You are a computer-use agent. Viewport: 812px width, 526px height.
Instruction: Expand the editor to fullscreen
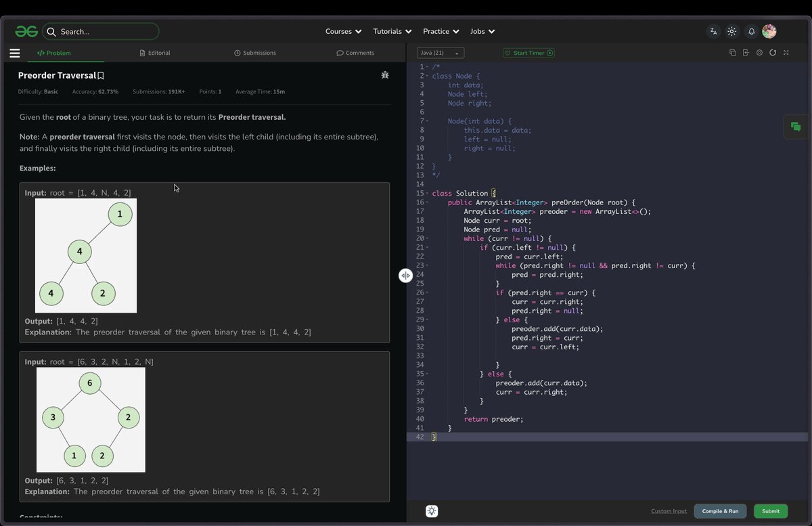coord(786,52)
